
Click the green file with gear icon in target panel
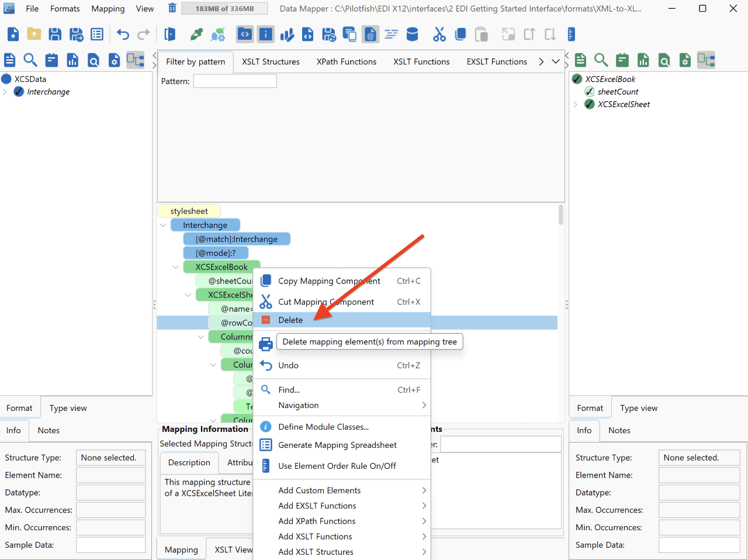685,60
